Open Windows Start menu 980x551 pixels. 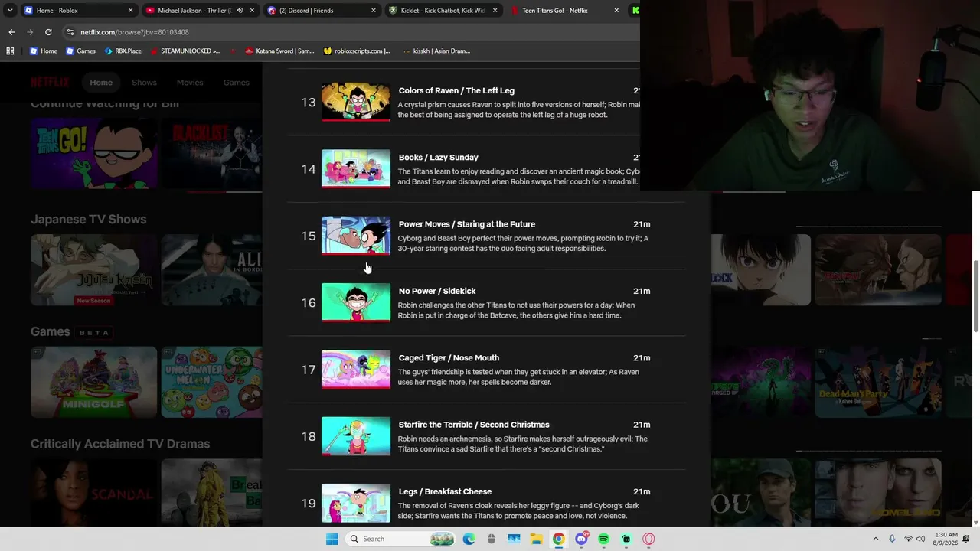[332, 539]
